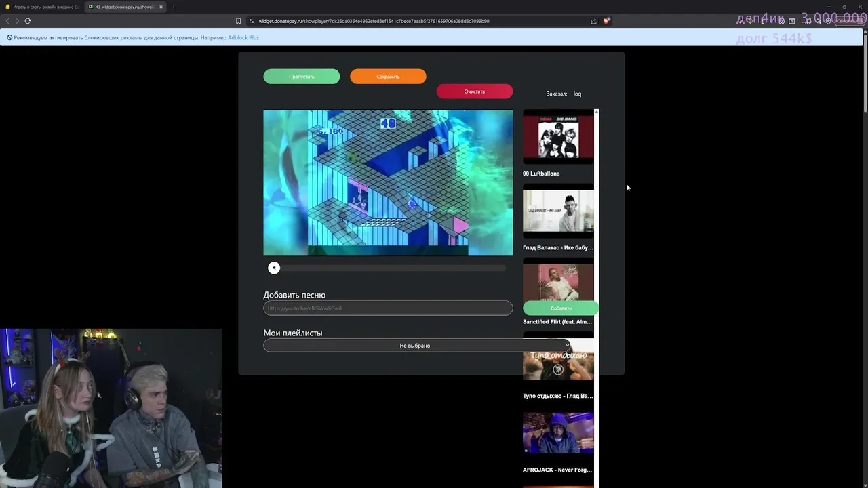Click the browser forward arrow
Viewport: 868px width, 488px height.
coord(17,21)
